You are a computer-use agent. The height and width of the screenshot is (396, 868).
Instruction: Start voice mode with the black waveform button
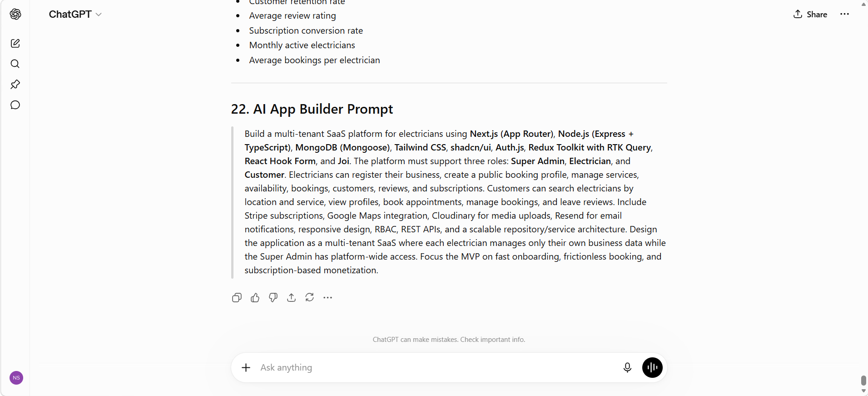[x=652, y=367]
